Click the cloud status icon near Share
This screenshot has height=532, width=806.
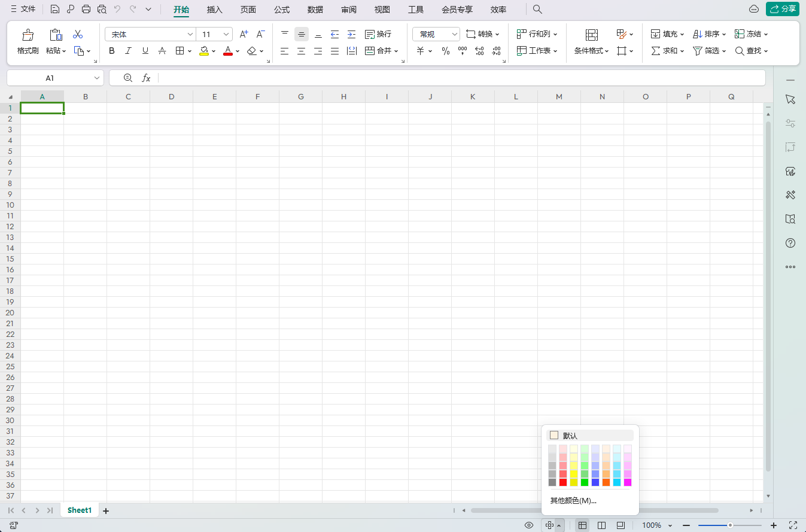755,9
